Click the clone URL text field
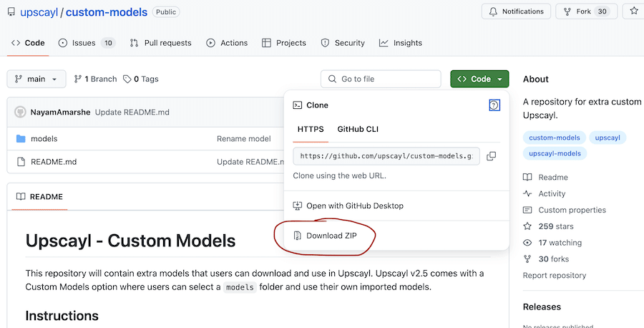This screenshot has height=328, width=644. tap(386, 156)
